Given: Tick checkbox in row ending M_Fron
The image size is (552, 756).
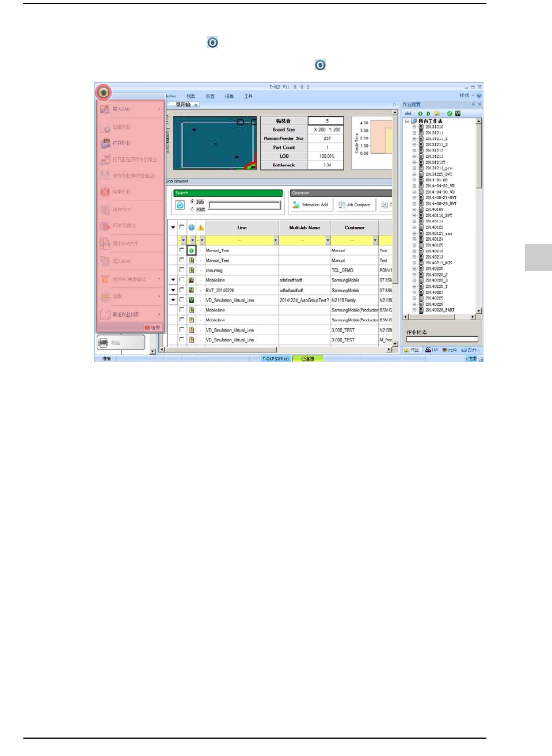Looking at the screenshot, I should pos(182,340).
